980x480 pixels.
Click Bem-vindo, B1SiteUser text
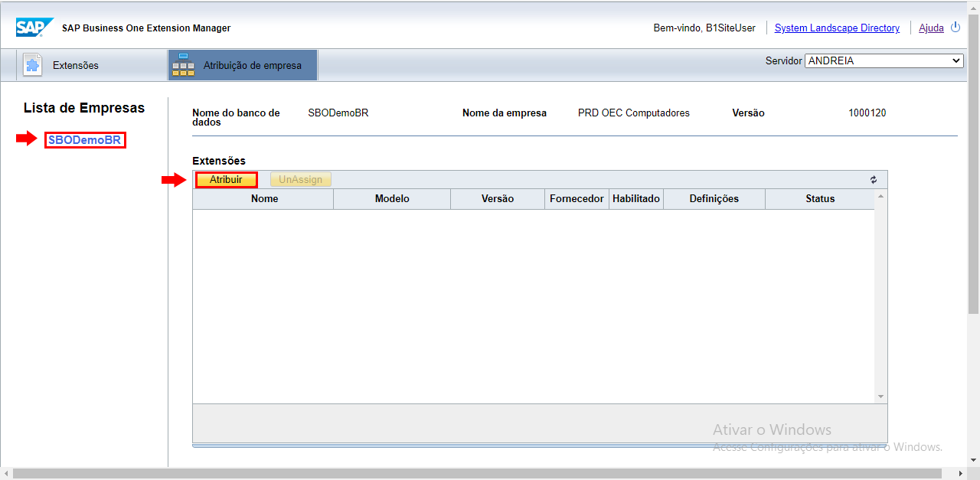pos(704,28)
